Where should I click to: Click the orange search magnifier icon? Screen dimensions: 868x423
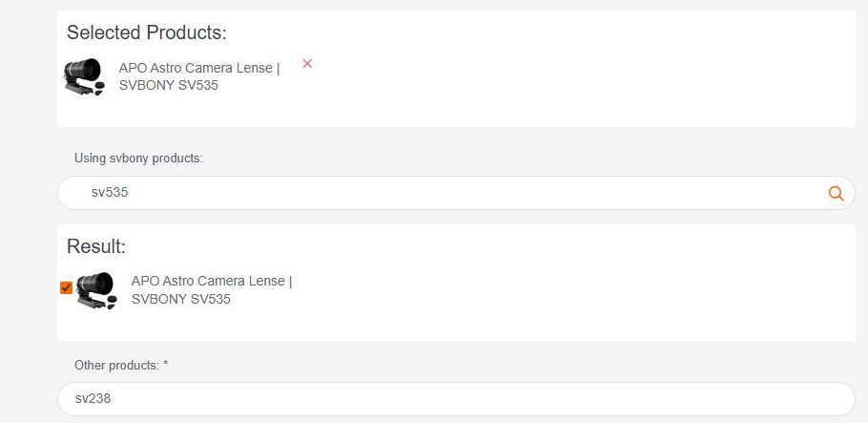coord(836,193)
